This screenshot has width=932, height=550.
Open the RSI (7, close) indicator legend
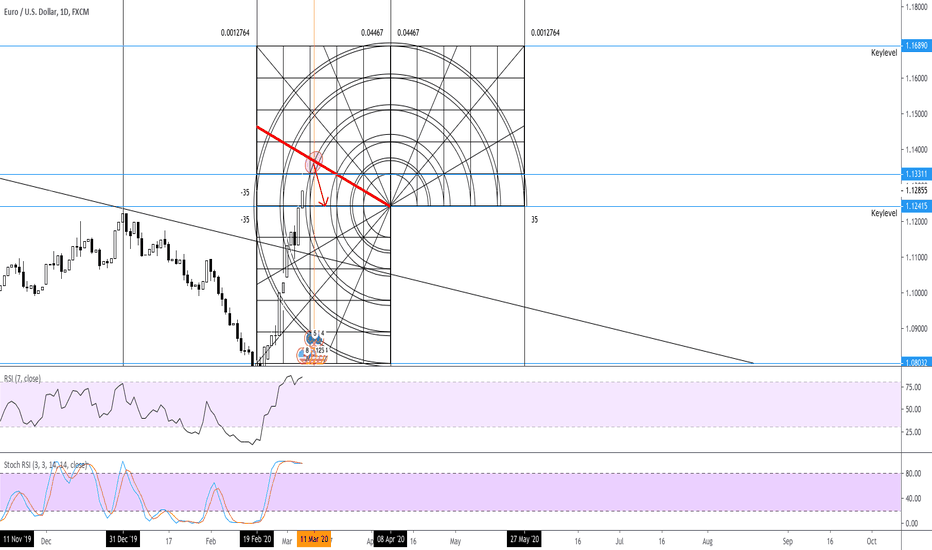click(x=23, y=379)
